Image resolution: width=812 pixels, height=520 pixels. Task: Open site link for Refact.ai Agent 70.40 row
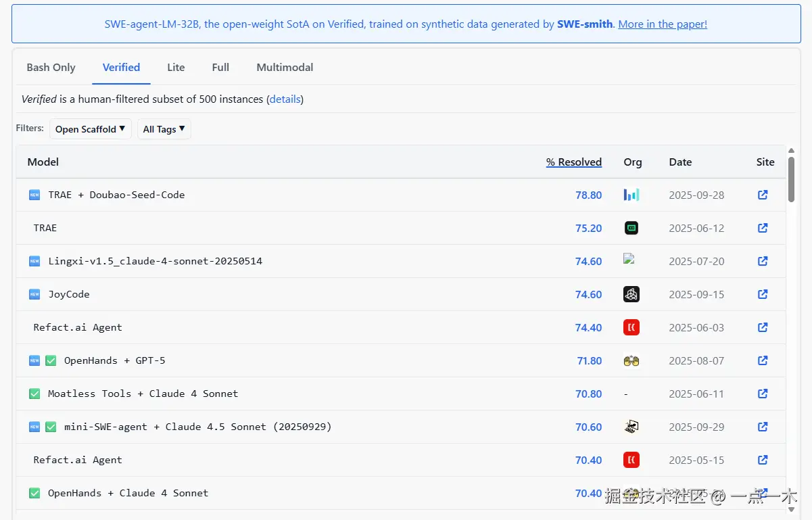(763, 460)
